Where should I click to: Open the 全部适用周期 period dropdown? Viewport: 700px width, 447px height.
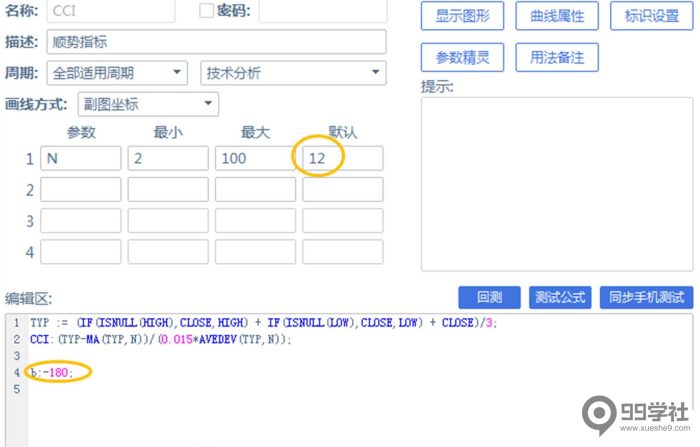[117, 73]
